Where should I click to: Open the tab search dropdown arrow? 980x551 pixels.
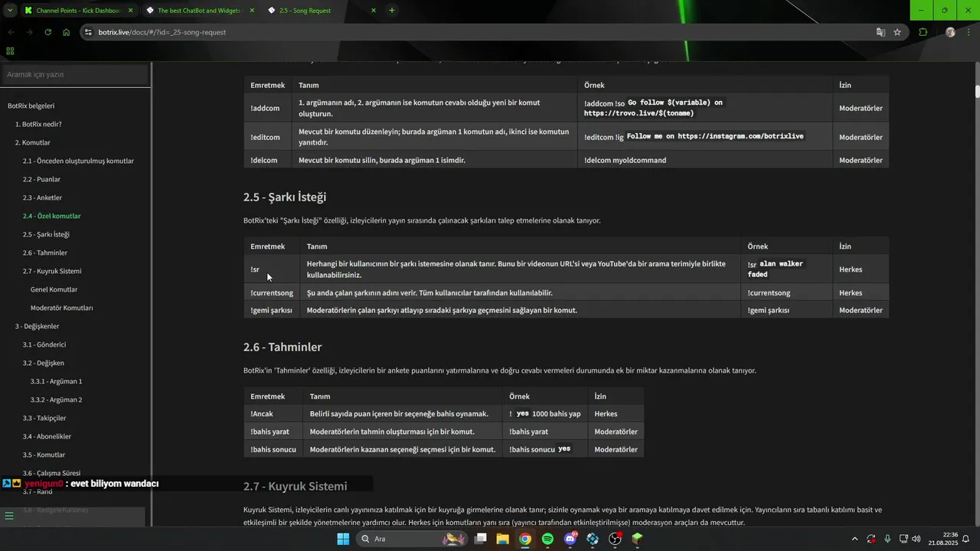point(10,10)
